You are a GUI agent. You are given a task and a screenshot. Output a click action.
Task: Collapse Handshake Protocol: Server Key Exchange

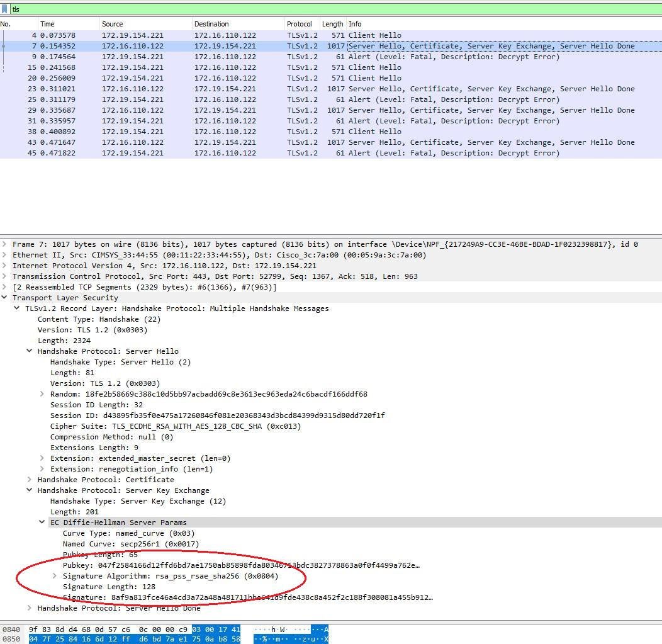pos(29,490)
